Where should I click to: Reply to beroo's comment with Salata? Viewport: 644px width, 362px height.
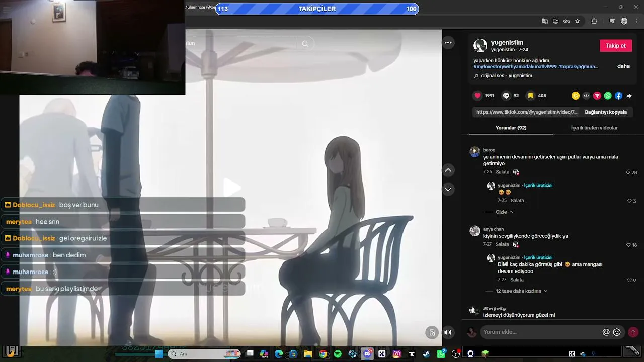(x=502, y=172)
